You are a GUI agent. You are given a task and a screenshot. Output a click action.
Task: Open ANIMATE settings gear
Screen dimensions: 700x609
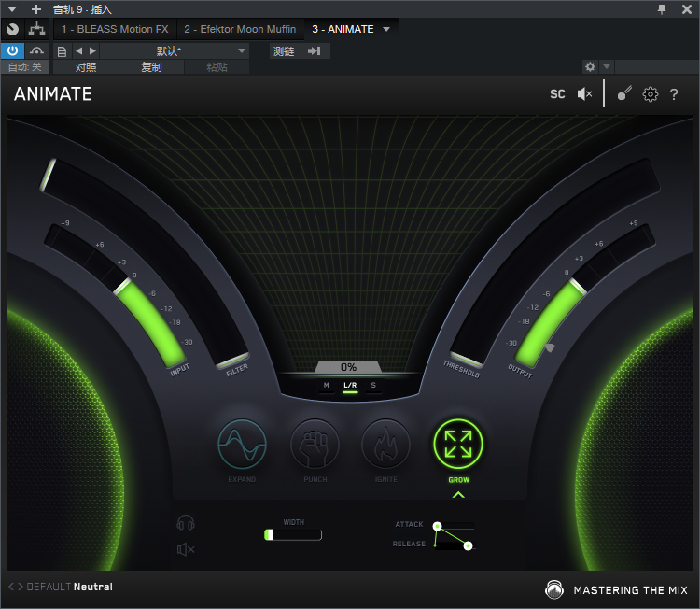point(650,94)
